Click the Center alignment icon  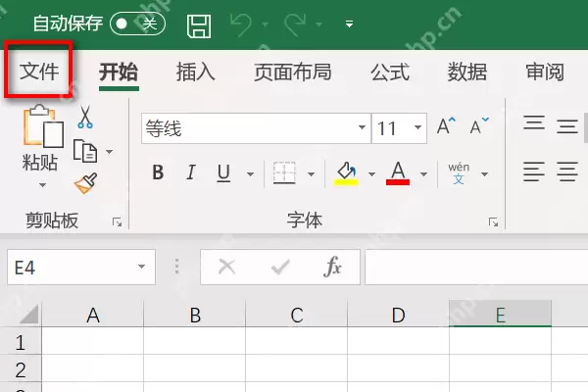tap(567, 171)
